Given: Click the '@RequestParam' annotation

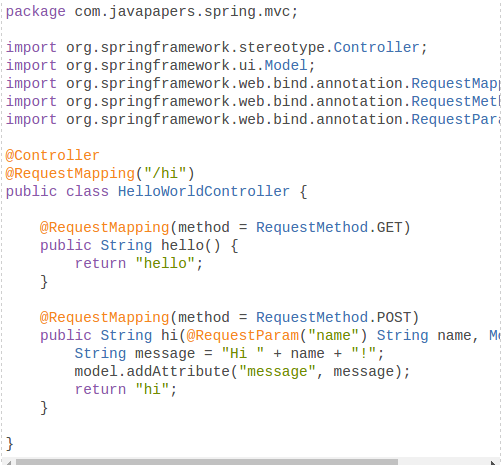Looking at the screenshot, I should click(243, 336).
